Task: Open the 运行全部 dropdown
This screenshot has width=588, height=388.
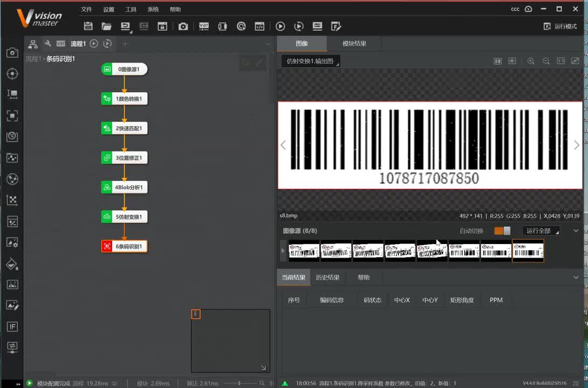Action: click(541, 231)
